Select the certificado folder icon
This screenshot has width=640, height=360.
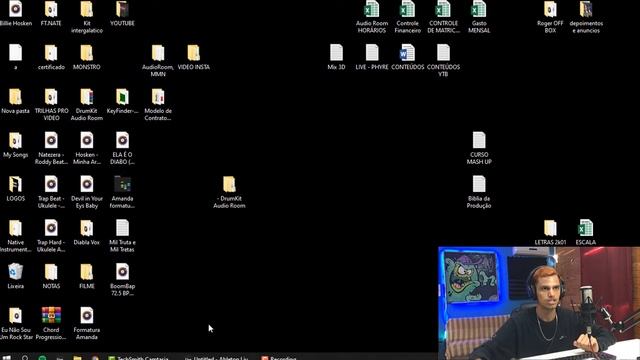(x=51, y=52)
